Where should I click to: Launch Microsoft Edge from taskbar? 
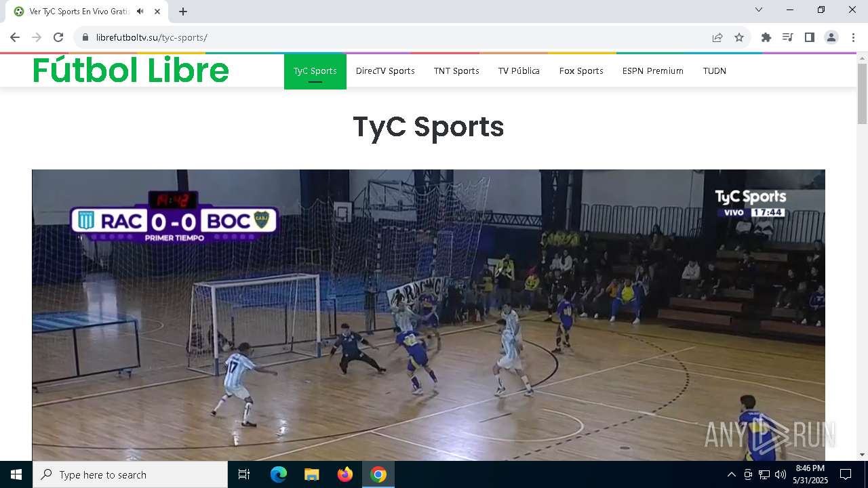(279, 474)
